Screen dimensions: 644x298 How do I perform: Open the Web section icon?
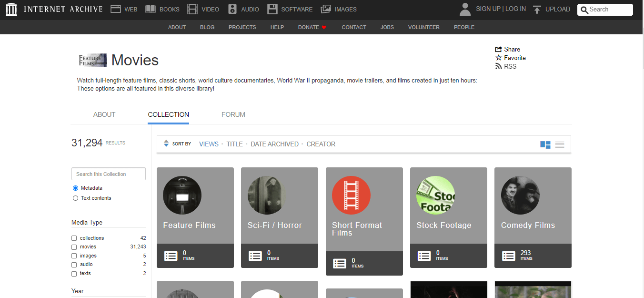115,9
